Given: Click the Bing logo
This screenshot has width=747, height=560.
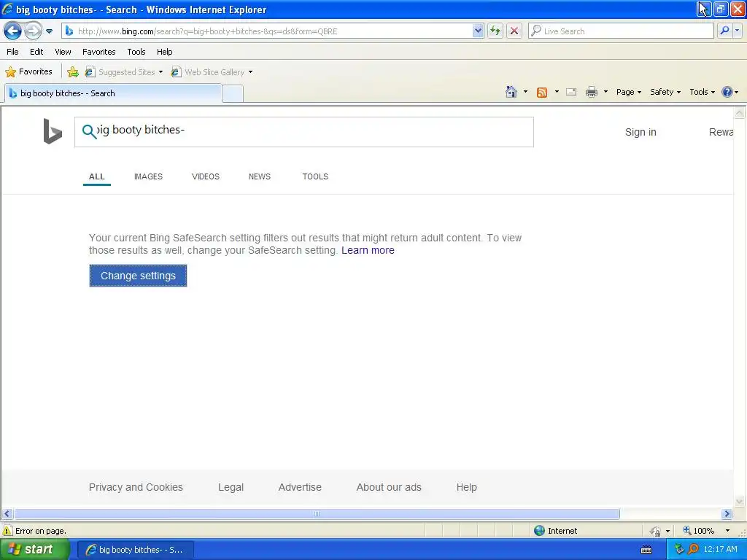Looking at the screenshot, I should [53, 131].
